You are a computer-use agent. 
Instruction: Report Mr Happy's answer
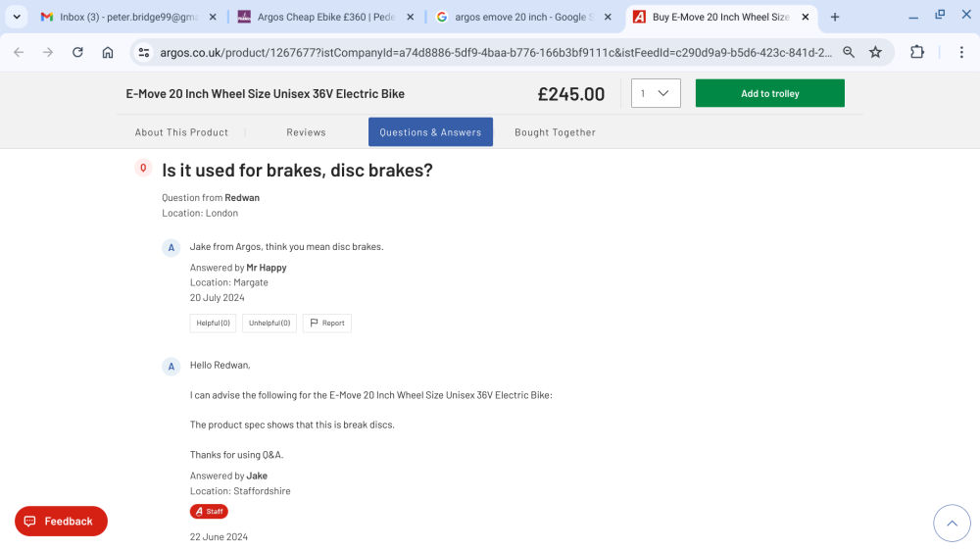327,323
